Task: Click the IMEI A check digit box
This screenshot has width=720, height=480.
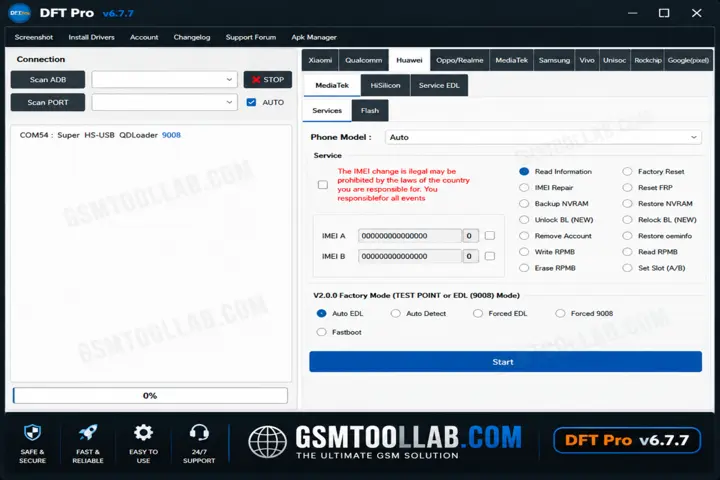Action: pyautogui.click(x=470, y=236)
